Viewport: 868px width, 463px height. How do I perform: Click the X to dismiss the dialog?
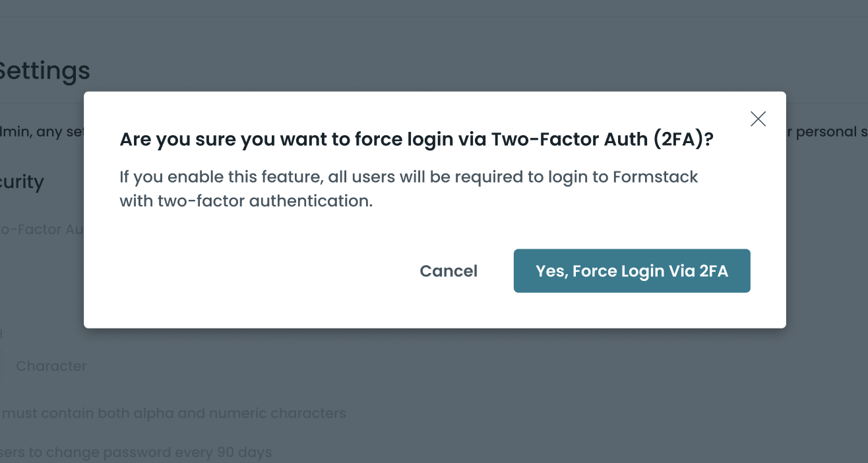757,119
